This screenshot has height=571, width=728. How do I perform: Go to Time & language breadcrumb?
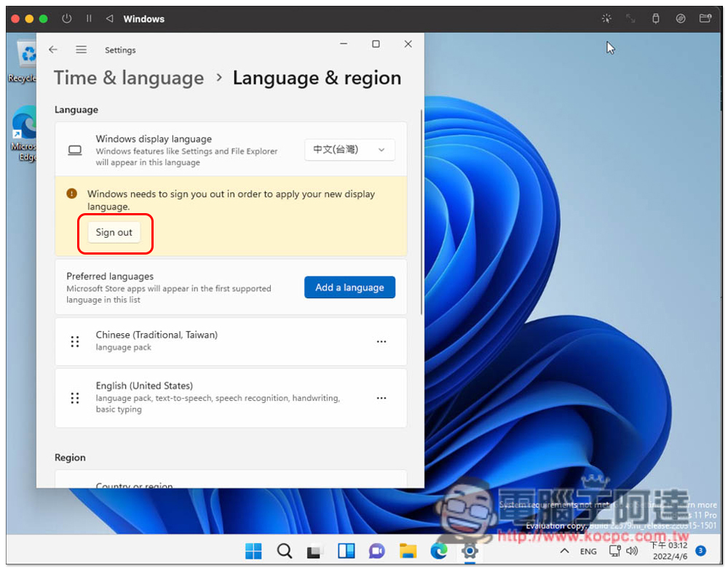(x=129, y=79)
